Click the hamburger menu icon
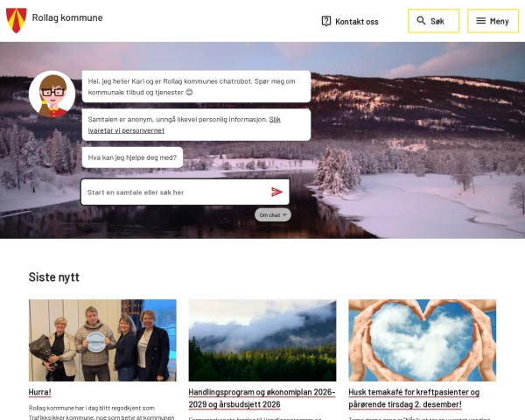 click(x=480, y=21)
